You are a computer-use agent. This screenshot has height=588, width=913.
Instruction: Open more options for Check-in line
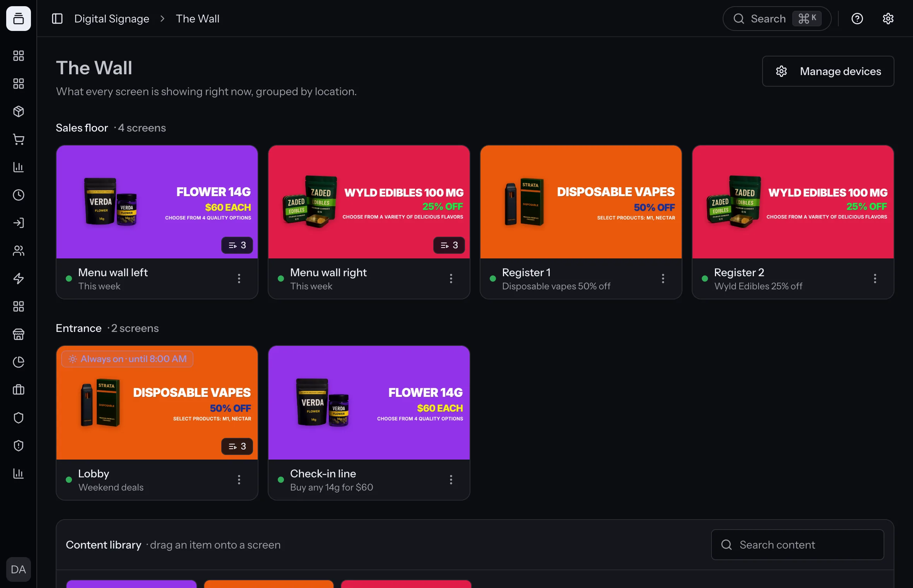[x=451, y=480]
